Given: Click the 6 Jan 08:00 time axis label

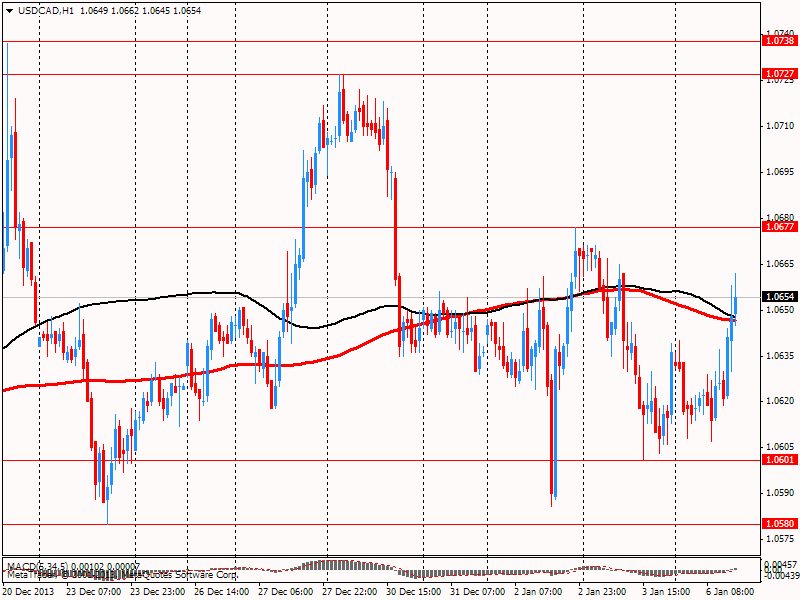Looking at the screenshot, I should 729,591.
